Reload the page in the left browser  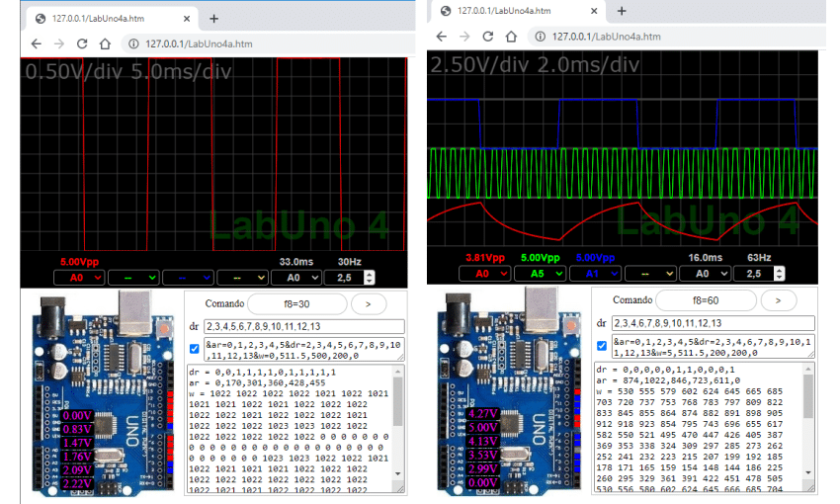(82, 43)
